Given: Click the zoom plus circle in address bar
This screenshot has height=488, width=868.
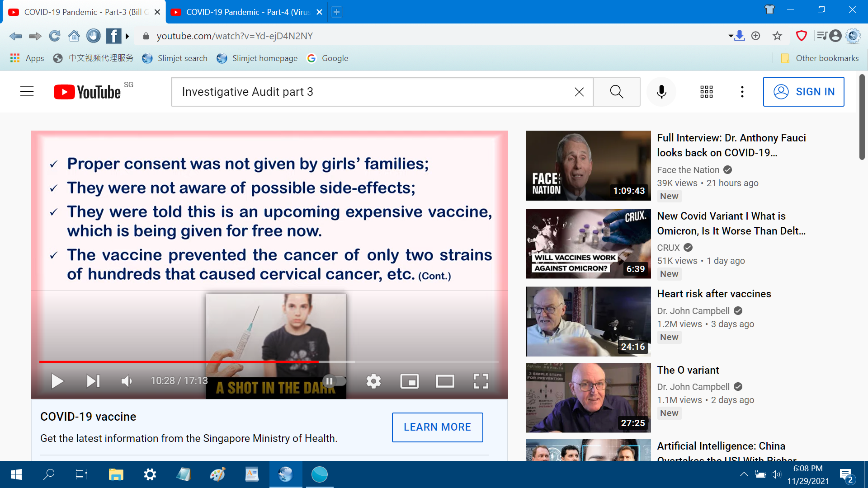Looking at the screenshot, I should click(756, 36).
